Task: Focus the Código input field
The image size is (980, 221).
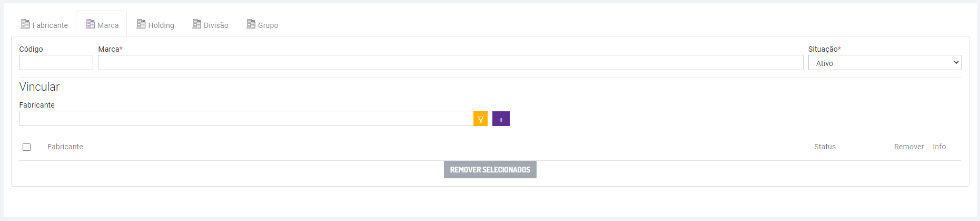Action: tap(56, 63)
